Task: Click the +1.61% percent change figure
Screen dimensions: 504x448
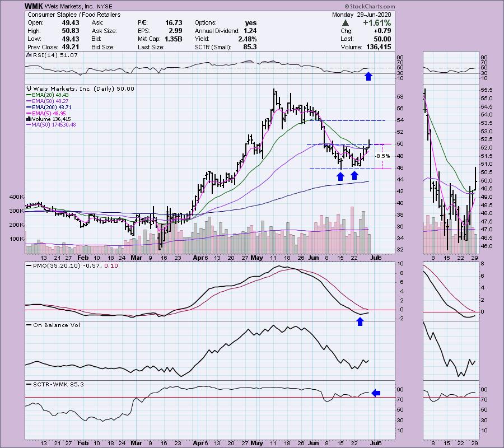Action: pos(377,23)
